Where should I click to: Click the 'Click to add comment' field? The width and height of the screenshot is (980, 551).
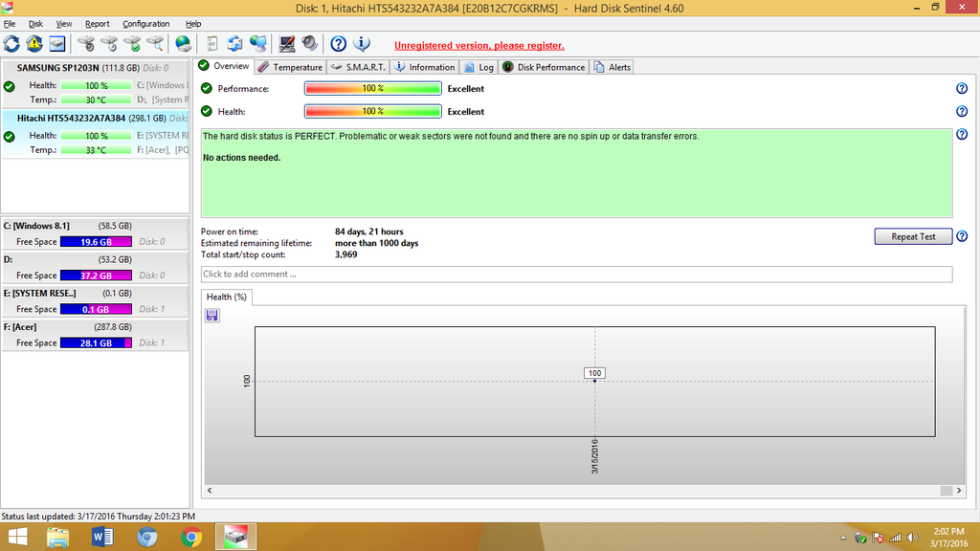pos(576,275)
